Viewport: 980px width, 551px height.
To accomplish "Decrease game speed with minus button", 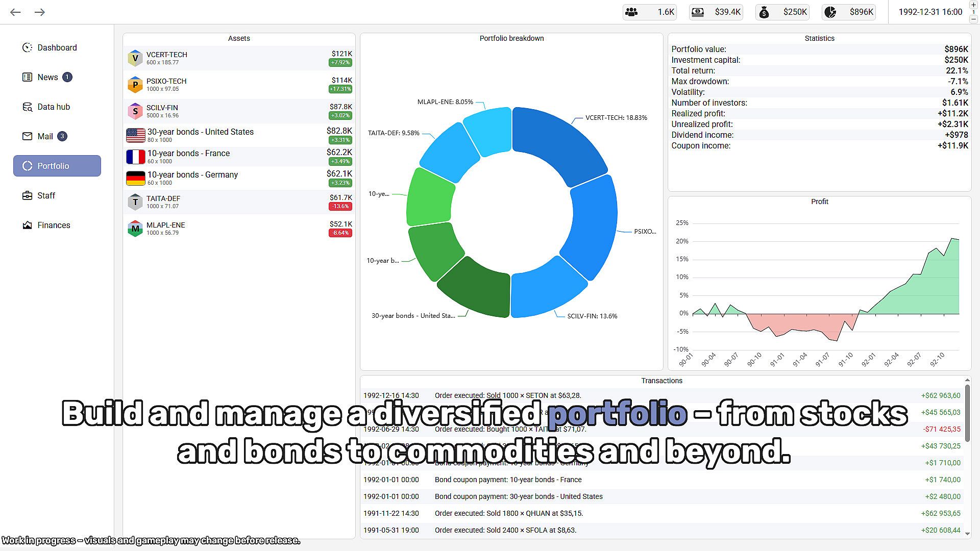I will click(x=973, y=19).
